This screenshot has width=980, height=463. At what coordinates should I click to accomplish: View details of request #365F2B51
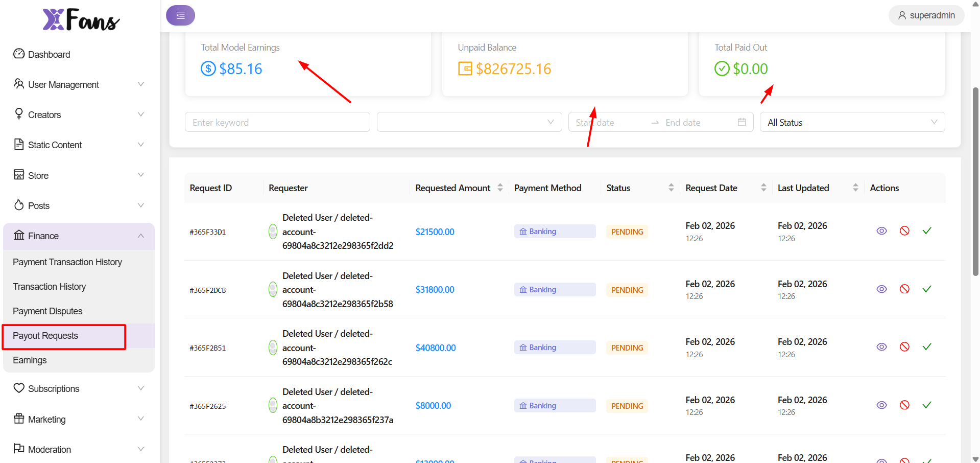pos(881,347)
